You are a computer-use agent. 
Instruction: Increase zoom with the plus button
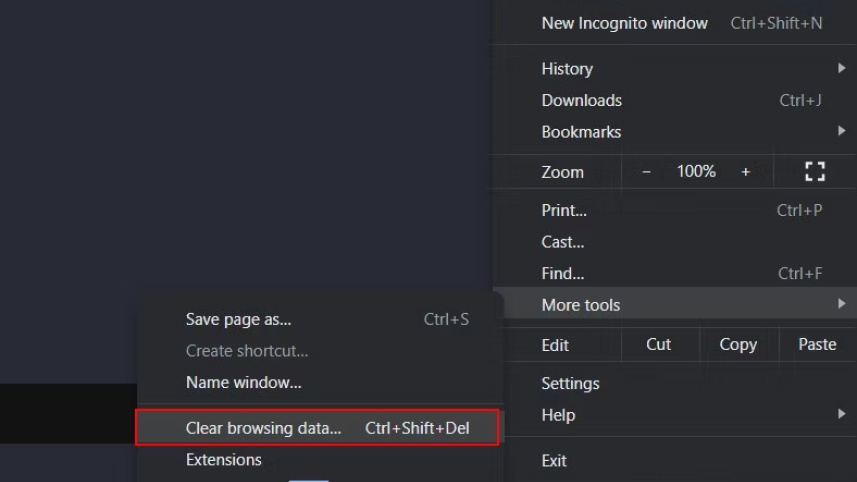pos(745,172)
